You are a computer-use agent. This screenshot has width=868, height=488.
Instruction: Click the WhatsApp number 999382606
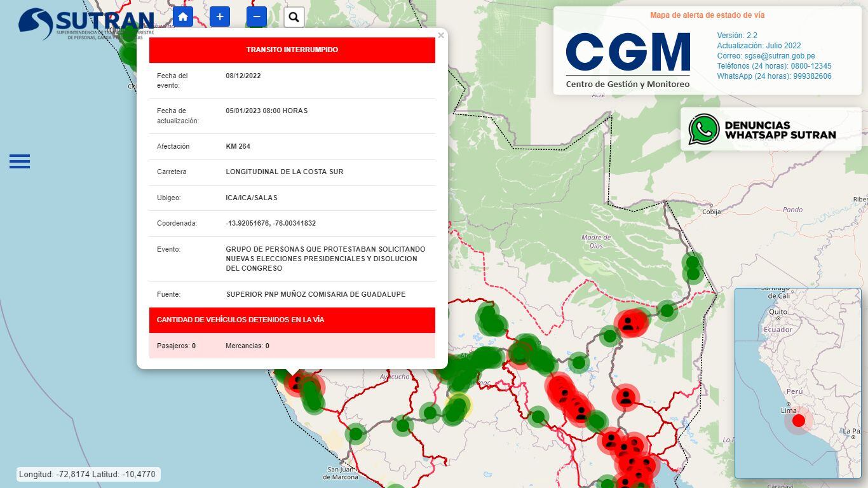[806, 76]
